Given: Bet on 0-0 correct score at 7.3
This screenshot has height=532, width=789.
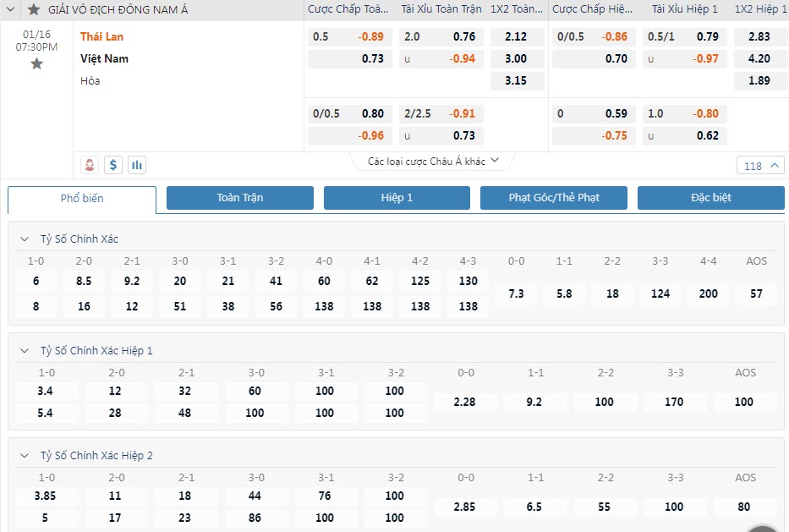Looking at the screenshot, I should (x=516, y=293).
